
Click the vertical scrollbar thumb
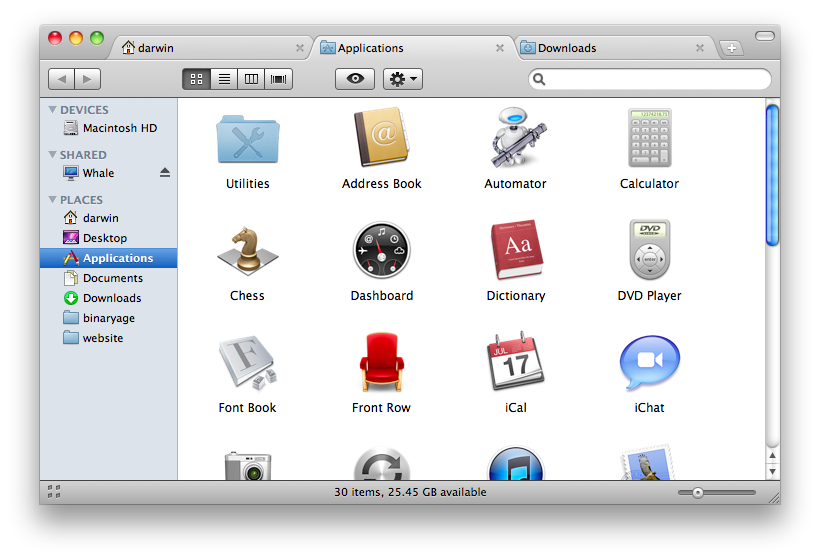point(772,175)
